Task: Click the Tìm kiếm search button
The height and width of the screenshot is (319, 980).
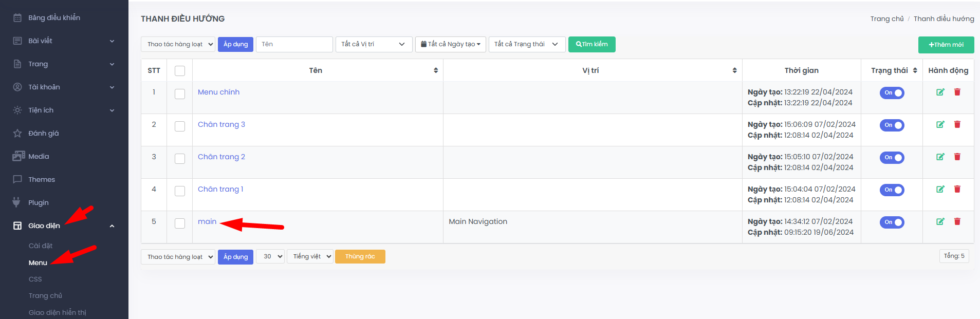Action: pyautogui.click(x=592, y=44)
